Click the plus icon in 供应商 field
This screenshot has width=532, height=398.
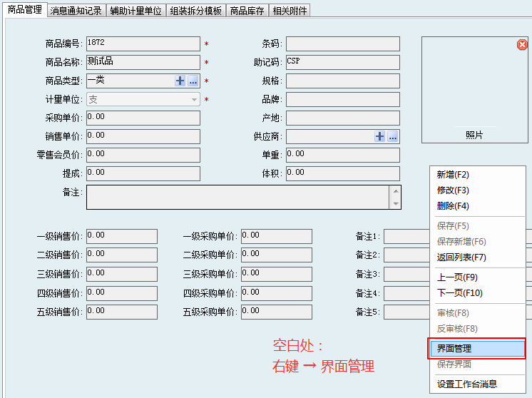pos(380,137)
